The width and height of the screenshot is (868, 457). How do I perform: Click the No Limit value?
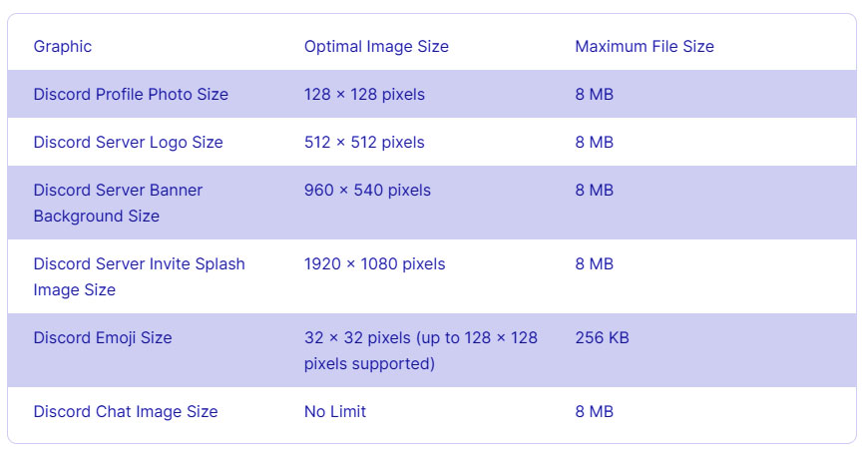[335, 411]
